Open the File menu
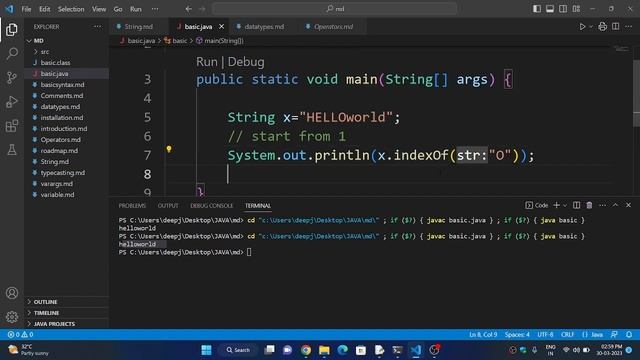The image size is (640, 360). coord(26,9)
